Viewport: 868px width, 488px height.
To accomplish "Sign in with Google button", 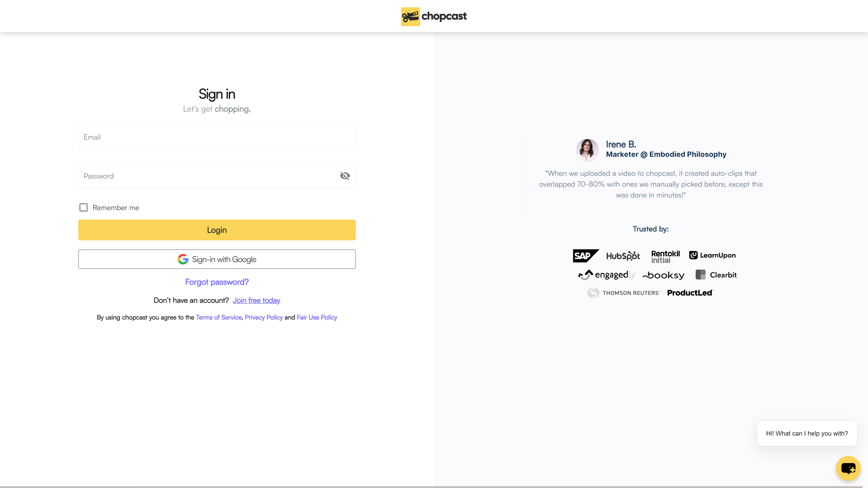I will point(217,259).
